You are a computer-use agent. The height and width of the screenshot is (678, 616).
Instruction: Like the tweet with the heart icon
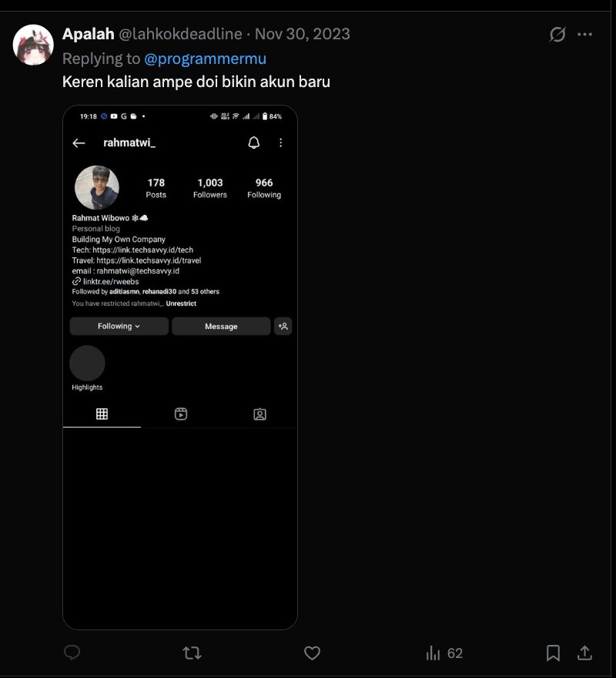[312, 653]
